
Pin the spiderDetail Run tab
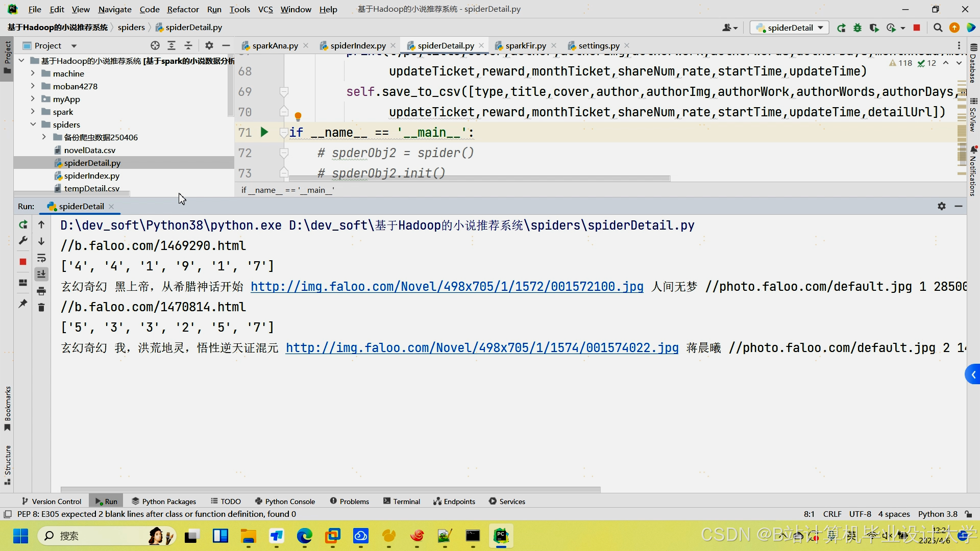[22, 304]
